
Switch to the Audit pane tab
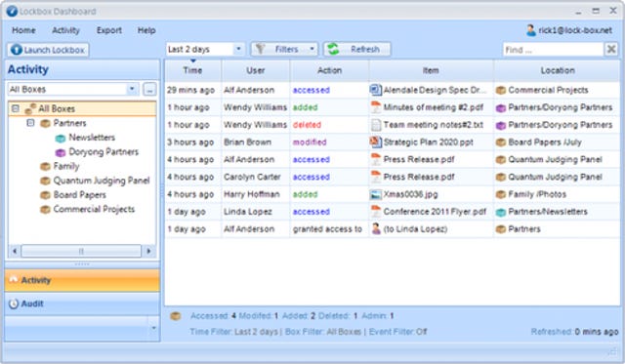(x=82, y=303)
